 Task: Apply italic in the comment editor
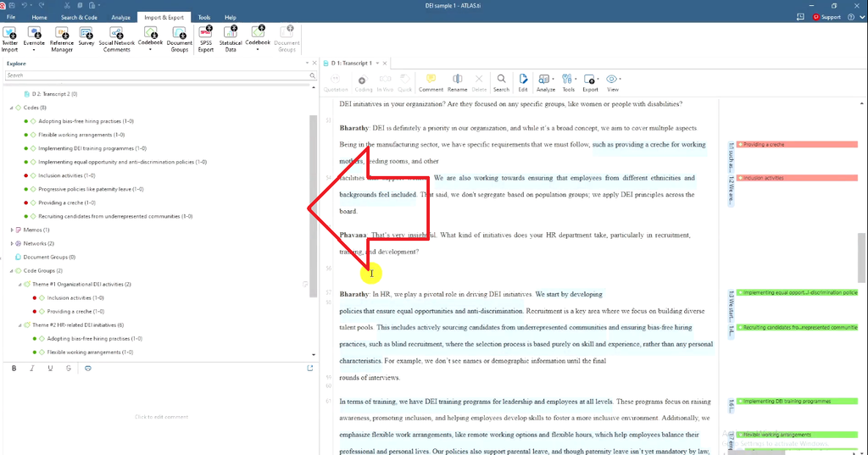click(32, 368)
